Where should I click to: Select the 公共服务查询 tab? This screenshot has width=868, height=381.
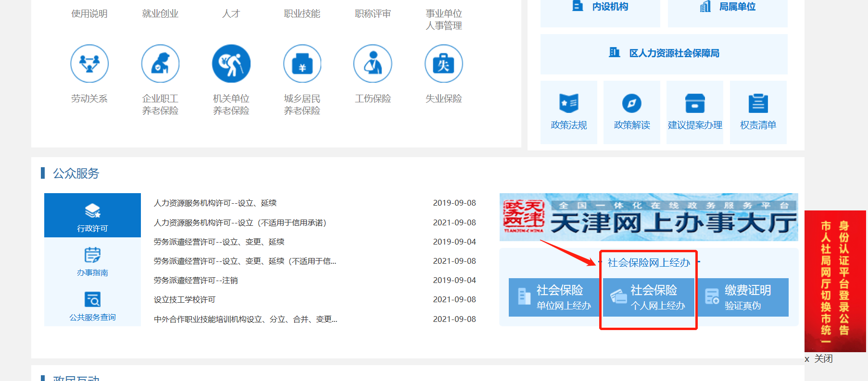pyautogui.click(x=92, y=305)
